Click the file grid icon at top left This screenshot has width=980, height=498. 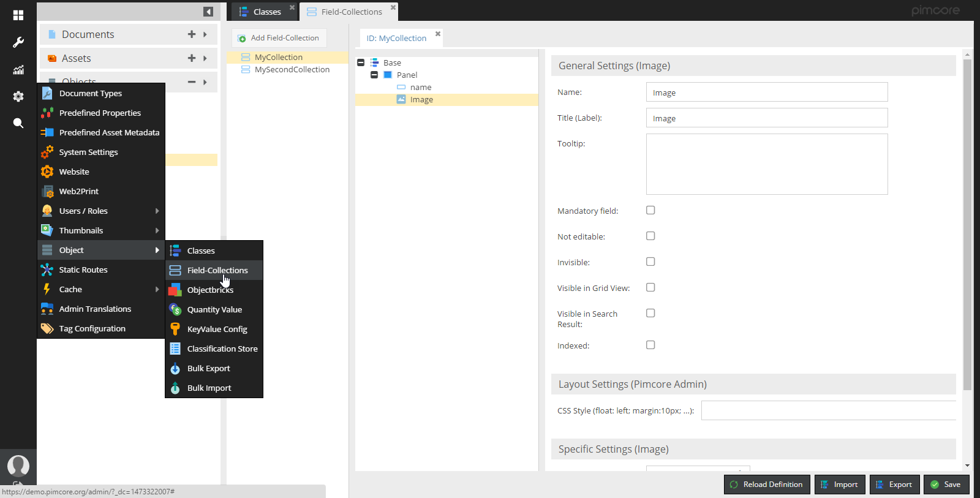(18, 15)
